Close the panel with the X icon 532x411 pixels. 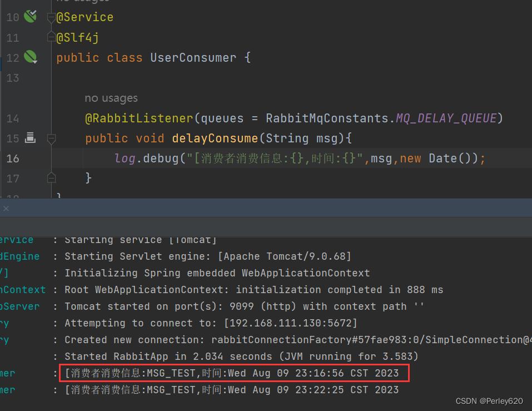[6, 209]
